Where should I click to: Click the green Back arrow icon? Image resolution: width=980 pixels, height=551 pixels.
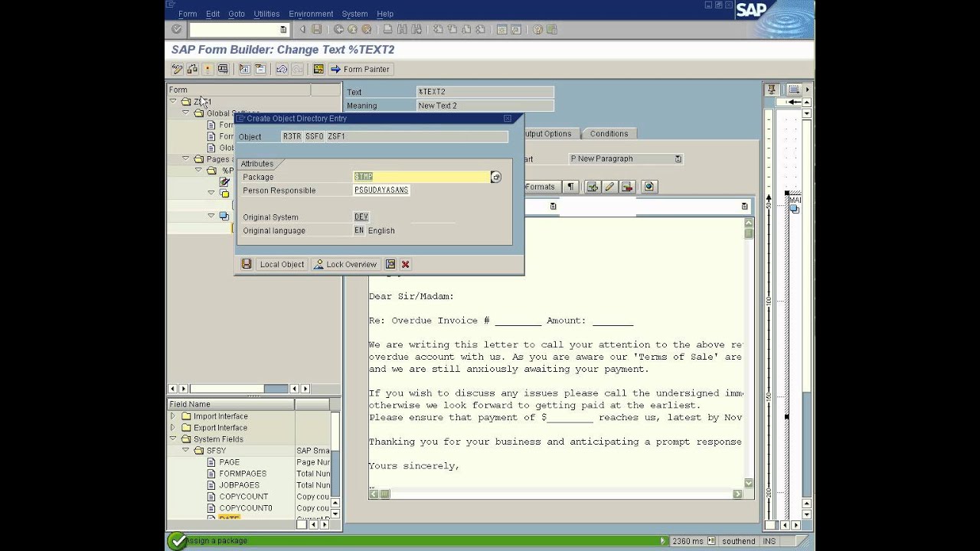pyautogui.click(x=338, y=29)
